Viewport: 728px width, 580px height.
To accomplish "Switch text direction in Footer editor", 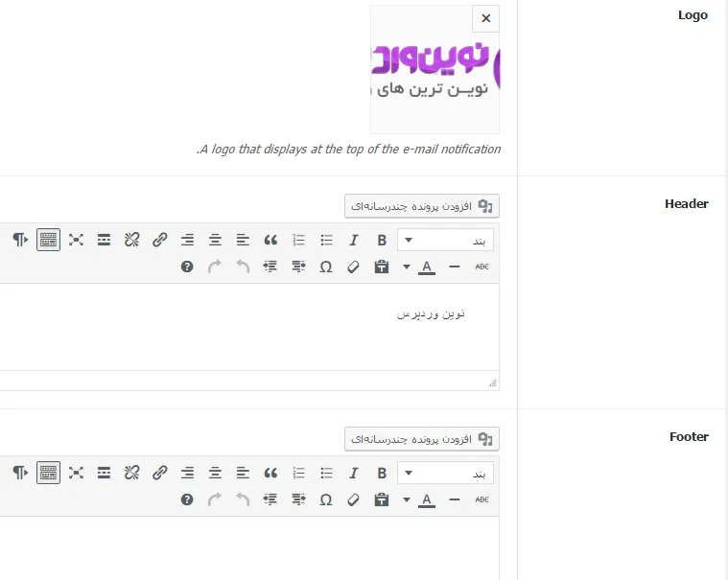I will (20, 473).
